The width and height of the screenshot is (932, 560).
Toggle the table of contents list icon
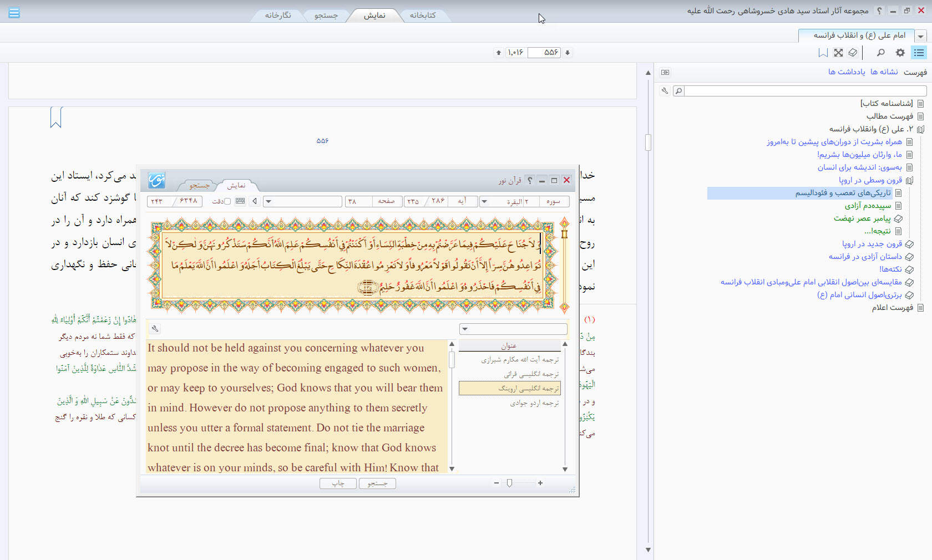[919, 53]
